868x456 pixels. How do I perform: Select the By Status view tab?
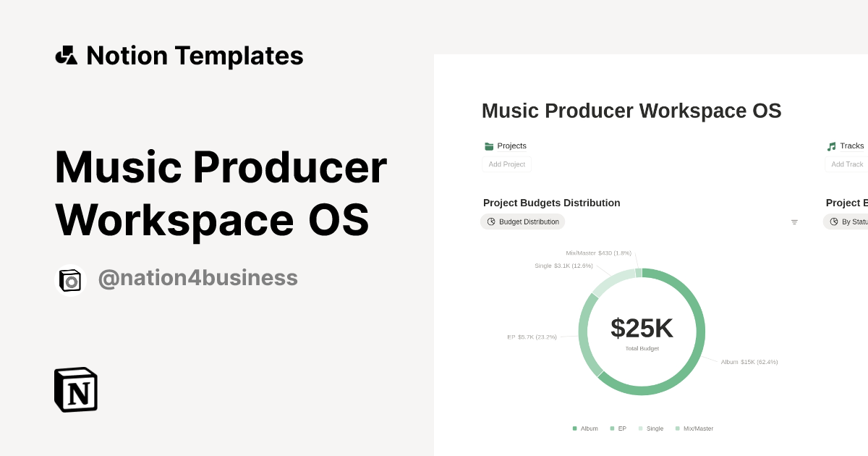(846, 221)
